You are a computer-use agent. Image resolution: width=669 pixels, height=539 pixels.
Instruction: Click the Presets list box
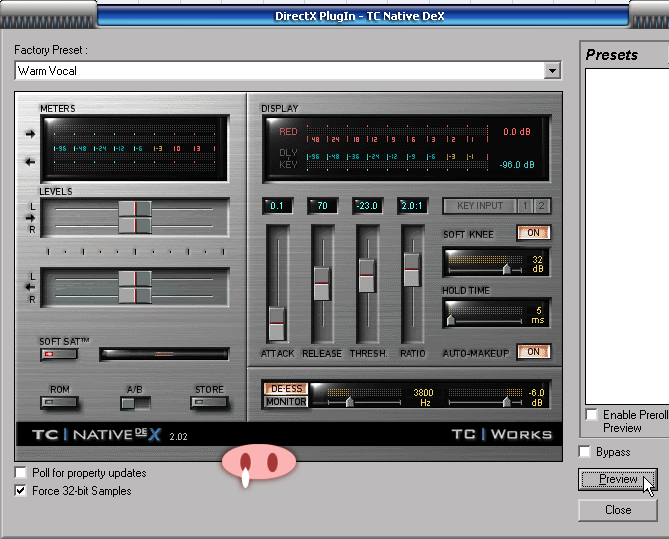(x=627, y=236)
